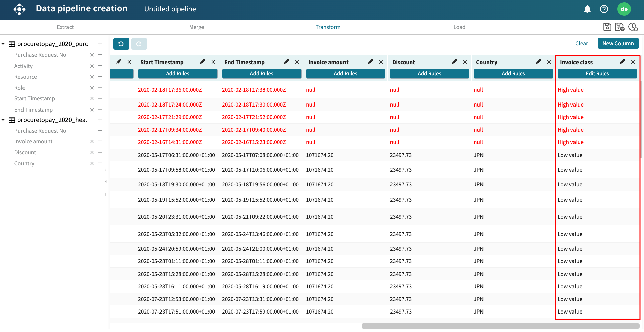Click Edit Rules under Invoice class

click(597, 74)
